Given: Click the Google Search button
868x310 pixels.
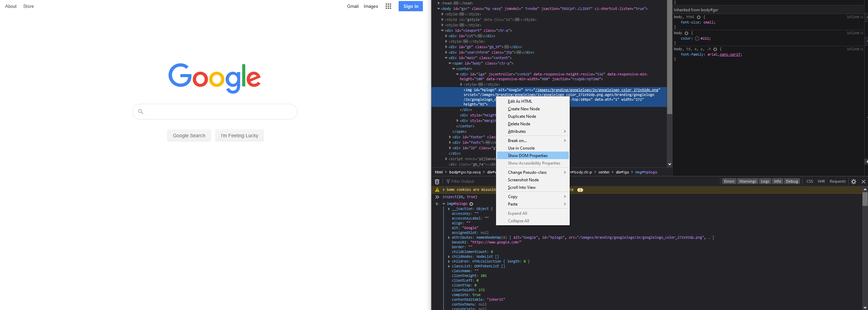Looking at the screenshot, I should (189, 136).
